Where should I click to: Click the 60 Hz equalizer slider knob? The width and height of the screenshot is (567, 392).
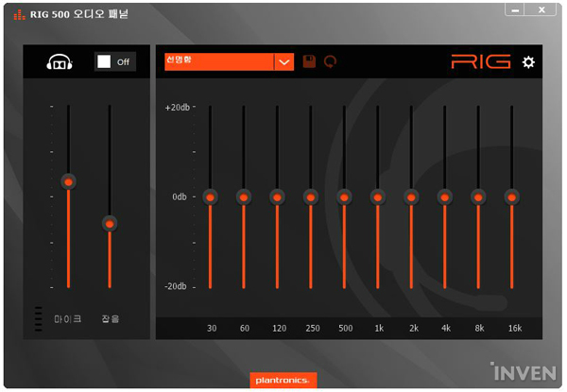point(244,197)
